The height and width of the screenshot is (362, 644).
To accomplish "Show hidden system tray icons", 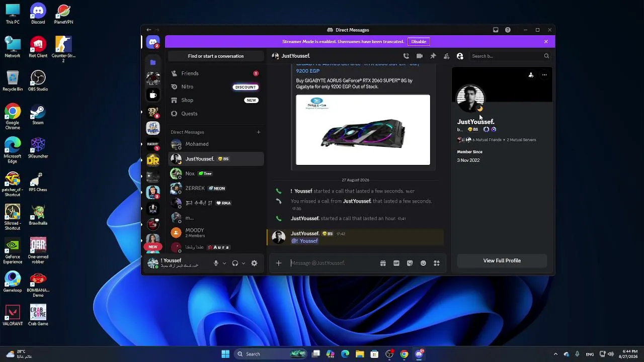I will [555, 354].
